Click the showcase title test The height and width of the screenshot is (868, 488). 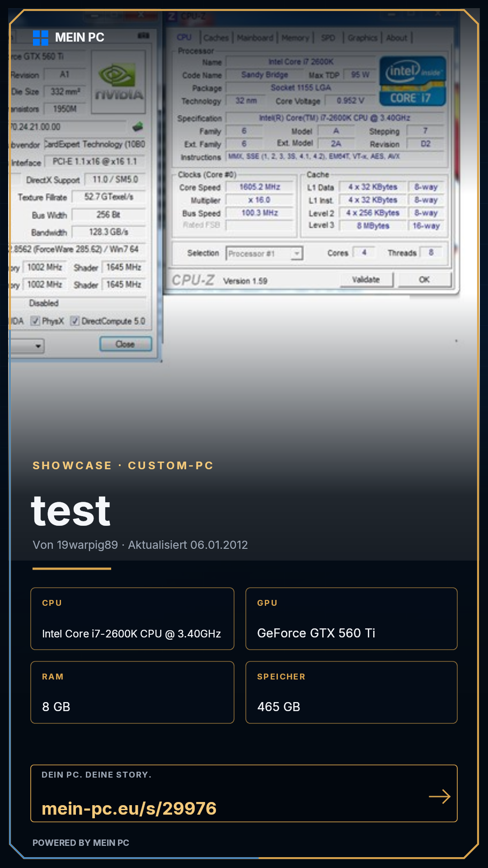coord(71,512)
